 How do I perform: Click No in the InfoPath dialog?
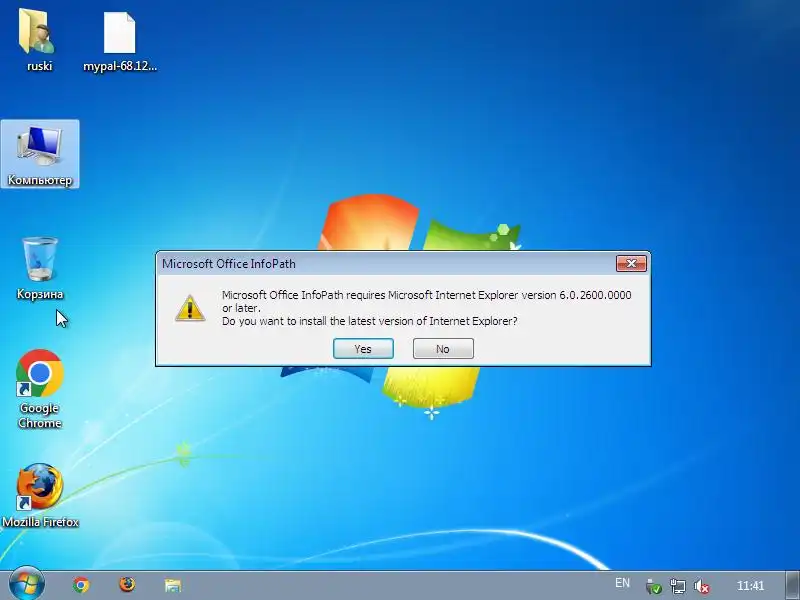[x=443, y=349]
